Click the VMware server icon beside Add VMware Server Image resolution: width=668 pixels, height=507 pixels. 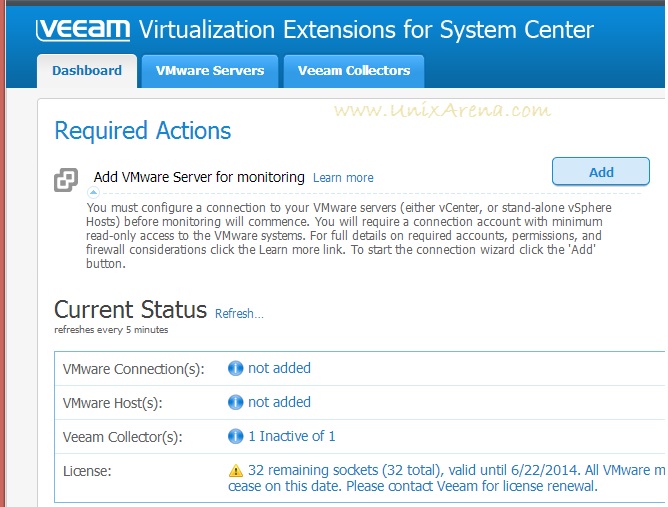66,180
